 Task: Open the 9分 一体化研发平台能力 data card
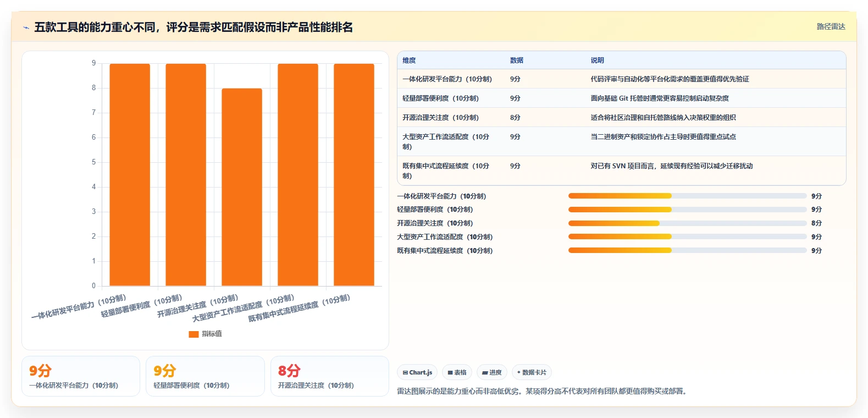click(81, 376)
